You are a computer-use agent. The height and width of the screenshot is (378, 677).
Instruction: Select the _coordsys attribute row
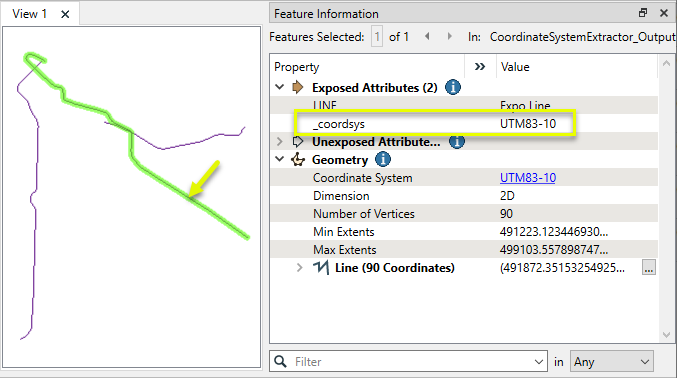[x=464, y=124]
